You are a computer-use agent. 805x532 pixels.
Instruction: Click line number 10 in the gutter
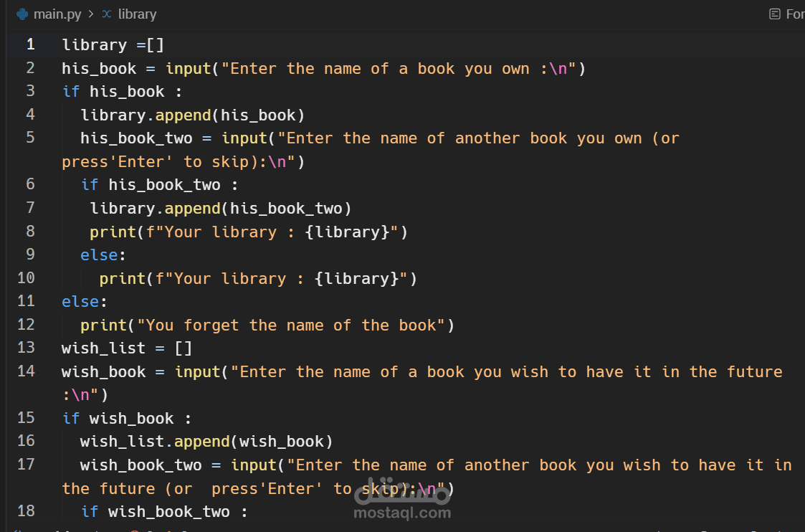27,277
